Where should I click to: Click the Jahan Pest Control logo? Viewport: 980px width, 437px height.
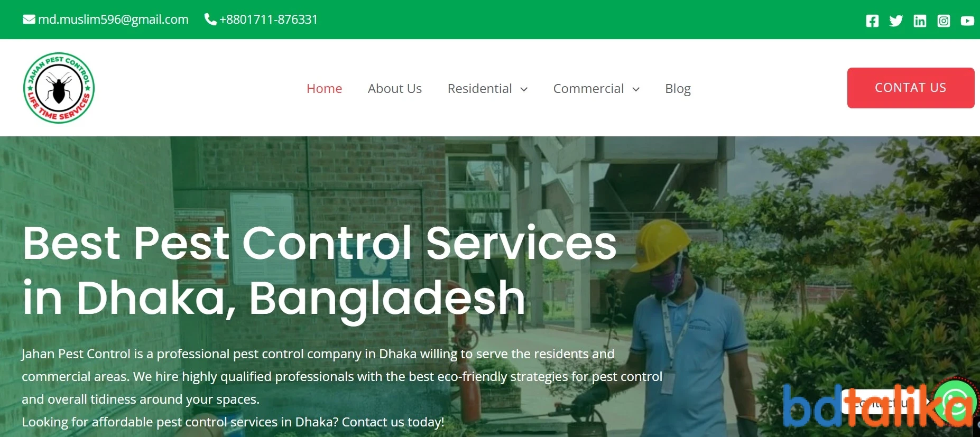(59, 88)
